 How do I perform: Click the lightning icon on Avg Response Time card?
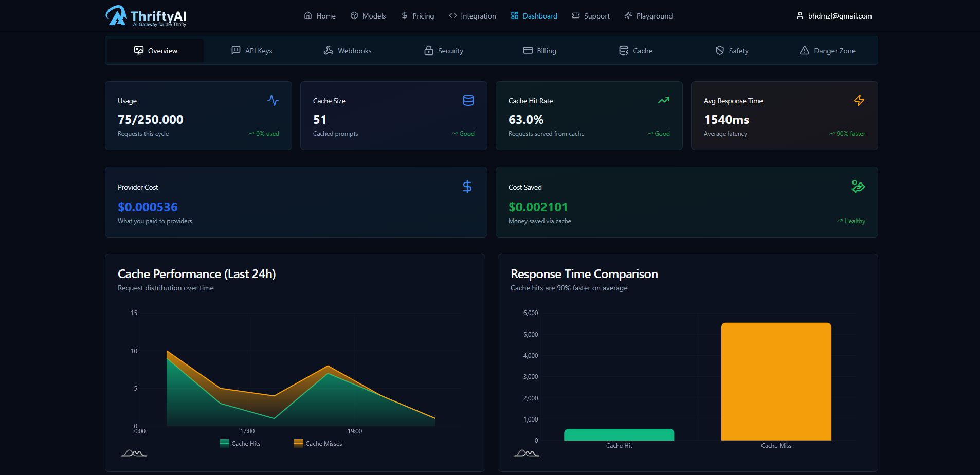859,100
